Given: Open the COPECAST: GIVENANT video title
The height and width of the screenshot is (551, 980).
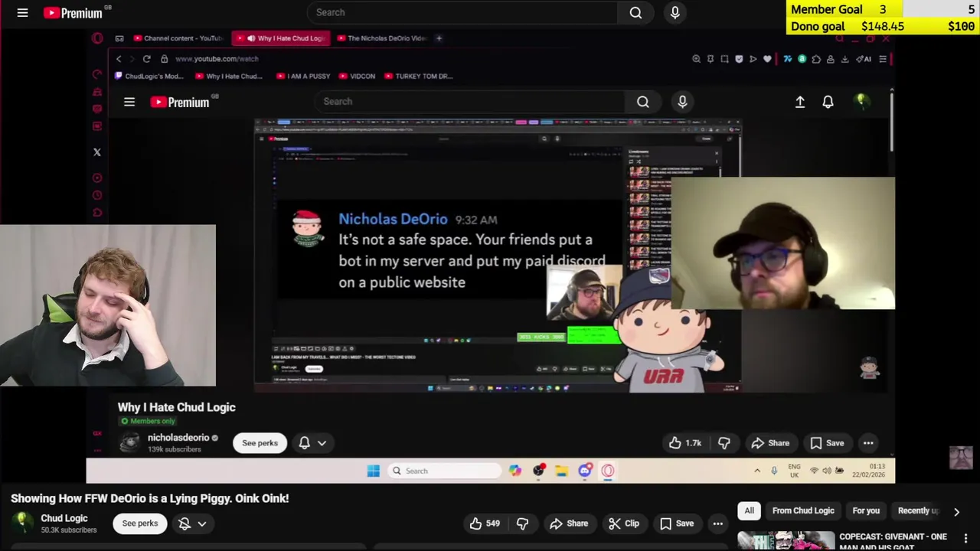Looking at the screenshot, I should [x=893, y=540].
